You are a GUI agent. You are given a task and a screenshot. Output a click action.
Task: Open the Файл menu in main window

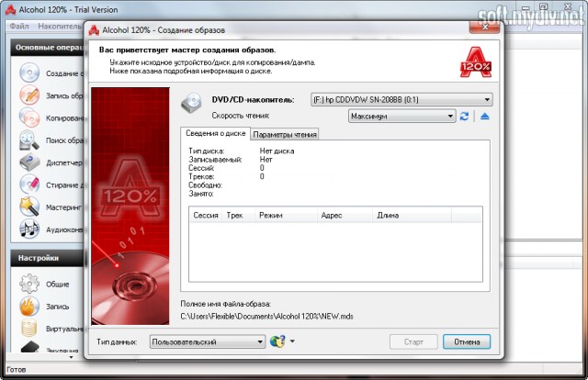coord(19,27)
